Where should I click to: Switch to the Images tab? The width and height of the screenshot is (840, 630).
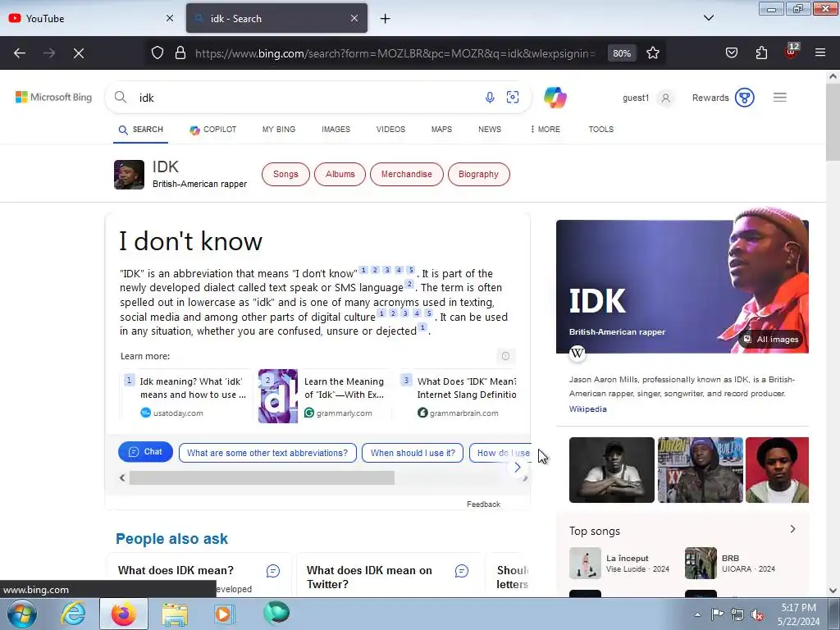[x=336, y=130]
